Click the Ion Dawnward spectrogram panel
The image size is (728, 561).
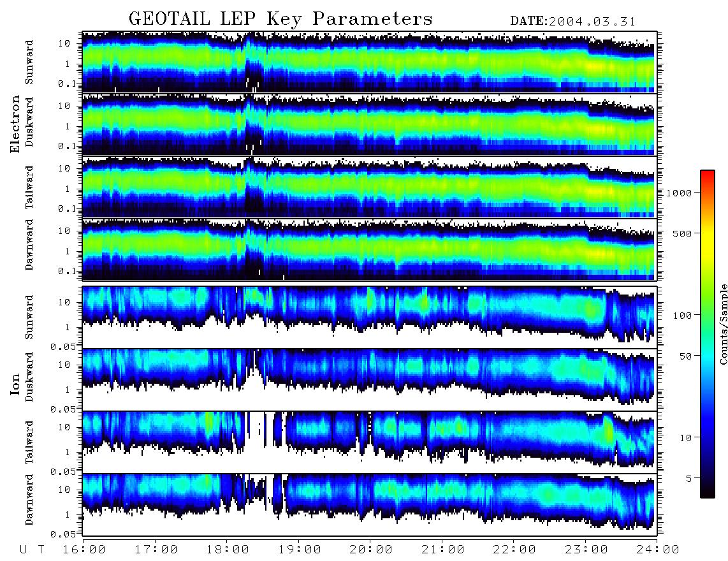click(x=370, y=505)
